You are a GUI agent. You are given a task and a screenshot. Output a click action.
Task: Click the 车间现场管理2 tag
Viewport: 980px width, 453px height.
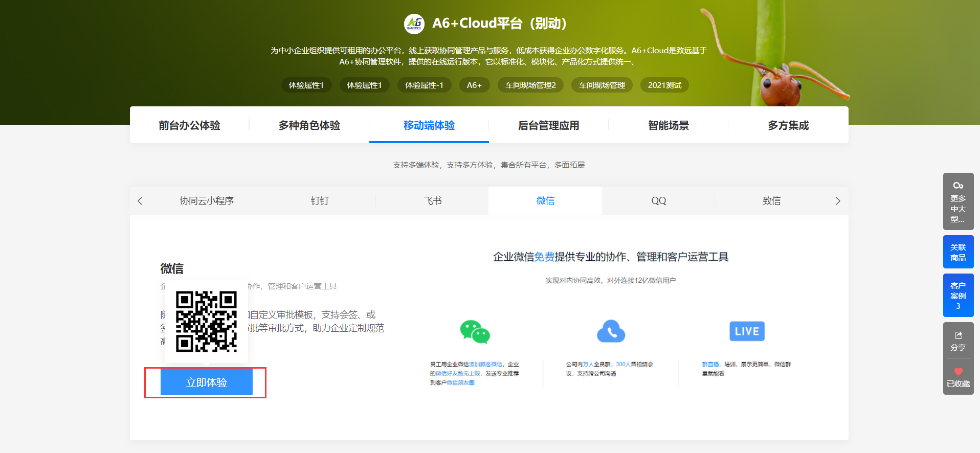(x=530, y=85)
